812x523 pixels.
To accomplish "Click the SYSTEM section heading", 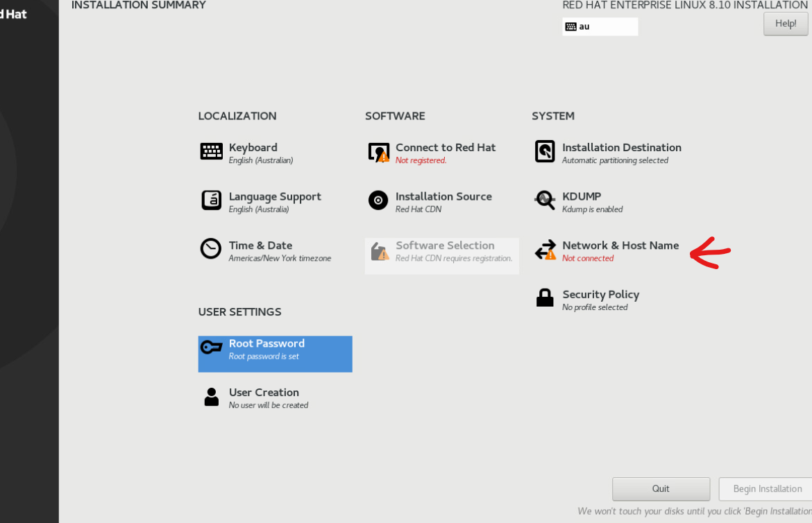I will [x=553, y=116].
